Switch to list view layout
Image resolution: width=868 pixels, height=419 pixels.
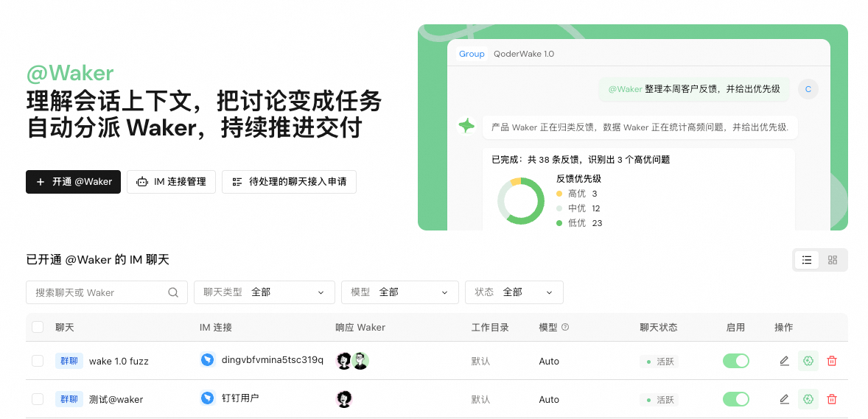click(x=807, y=260)
